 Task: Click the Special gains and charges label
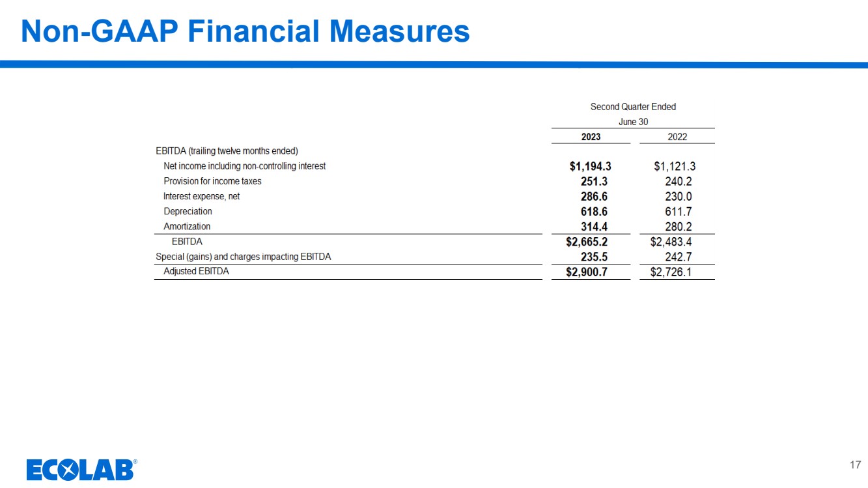243,257
